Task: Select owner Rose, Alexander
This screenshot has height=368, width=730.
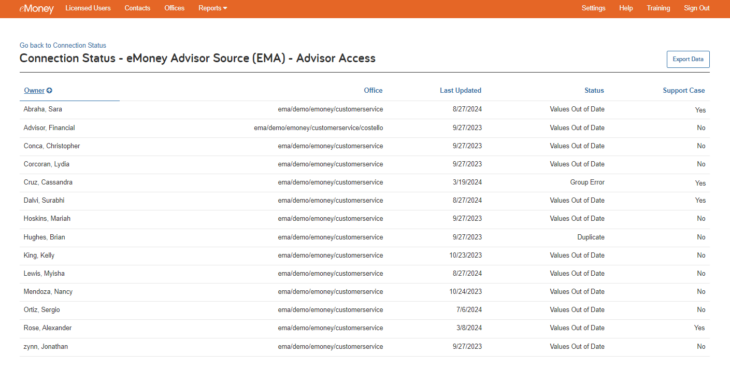Action: coord(47,328)
